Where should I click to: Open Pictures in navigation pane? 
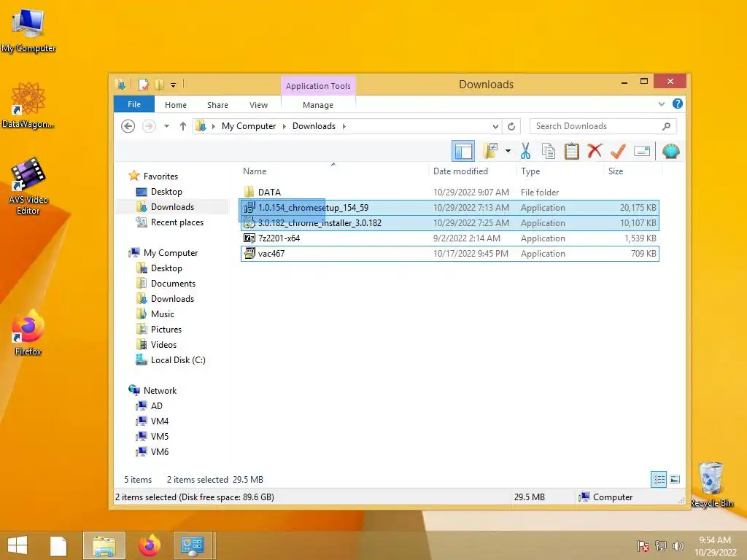166,329
